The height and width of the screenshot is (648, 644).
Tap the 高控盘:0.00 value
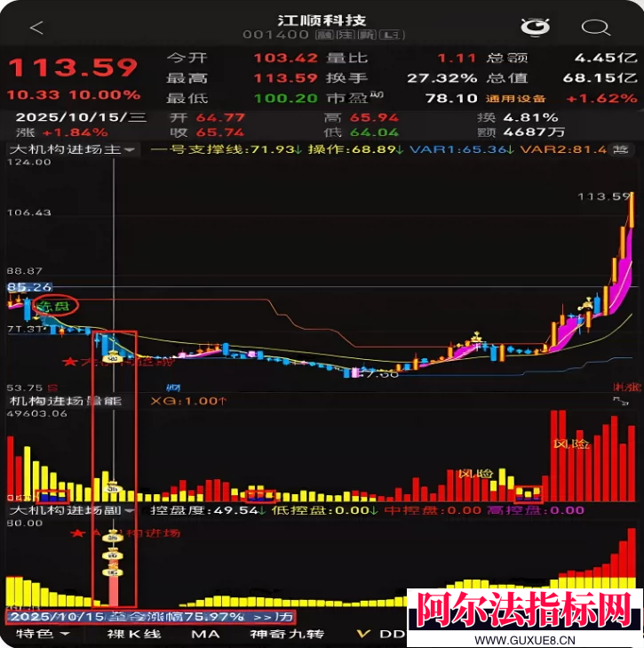click(536, 510)
